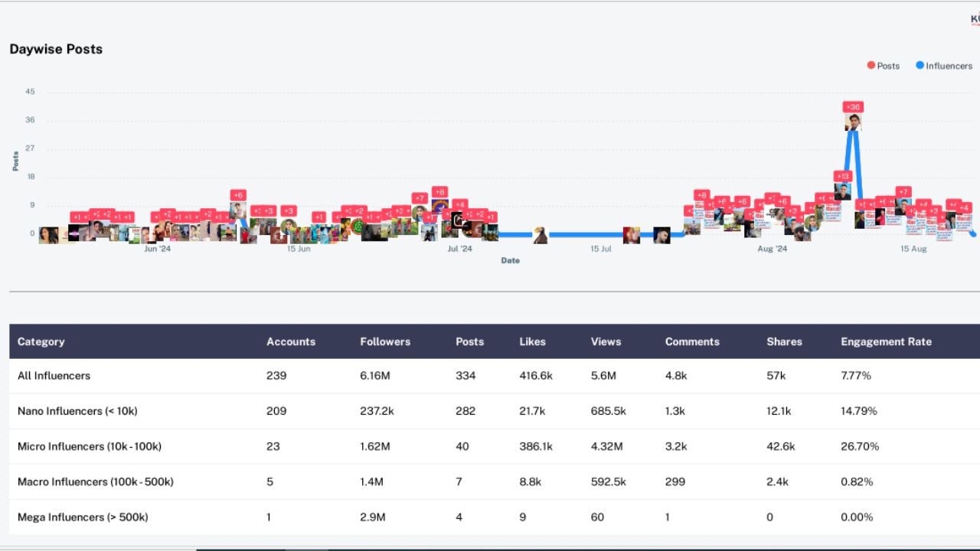
Task: Click the +8 badge in late June
Action: [x=439, y=192]
